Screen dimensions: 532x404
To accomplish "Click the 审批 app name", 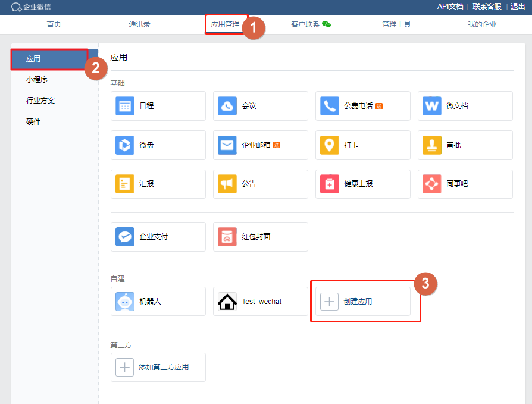I will point(453,145).
